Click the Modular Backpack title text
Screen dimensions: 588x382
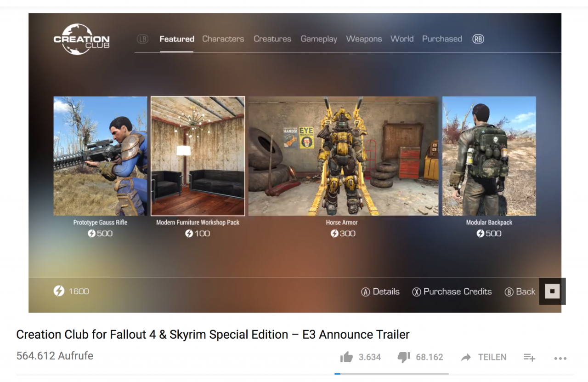click(x=489, y=222)
